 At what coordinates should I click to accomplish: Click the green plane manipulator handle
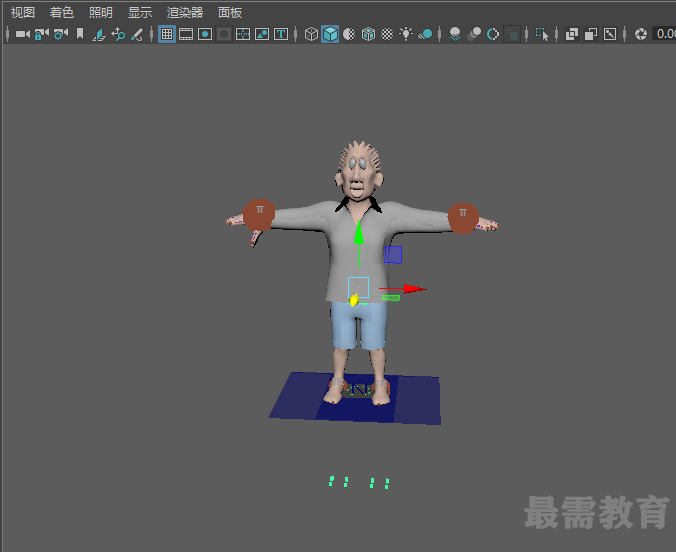coord(391,298)
